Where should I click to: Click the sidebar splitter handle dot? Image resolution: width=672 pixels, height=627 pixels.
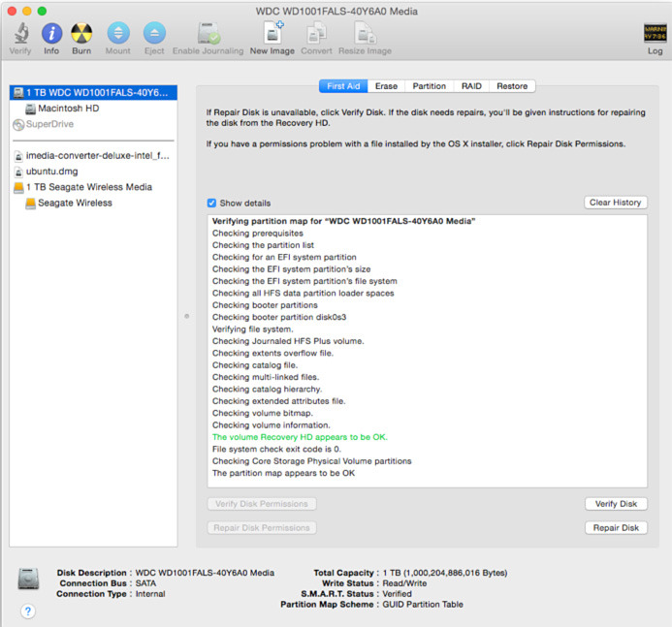point(187,317)
